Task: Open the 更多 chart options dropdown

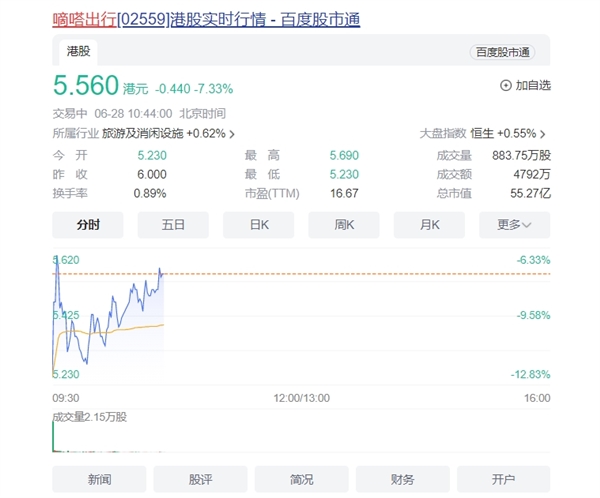Action: click(x=514, y=225)
